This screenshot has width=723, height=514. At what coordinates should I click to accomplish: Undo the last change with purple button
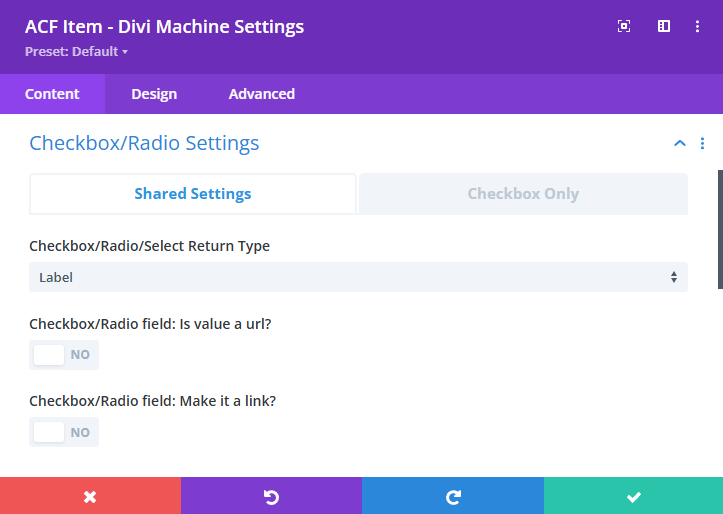tap(272, 496)
